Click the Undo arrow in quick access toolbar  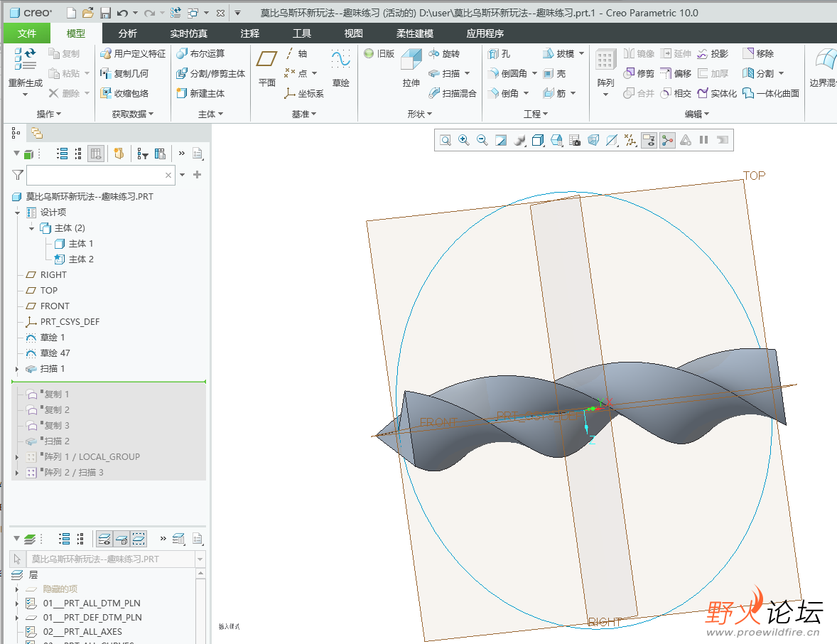click(123, 13)
